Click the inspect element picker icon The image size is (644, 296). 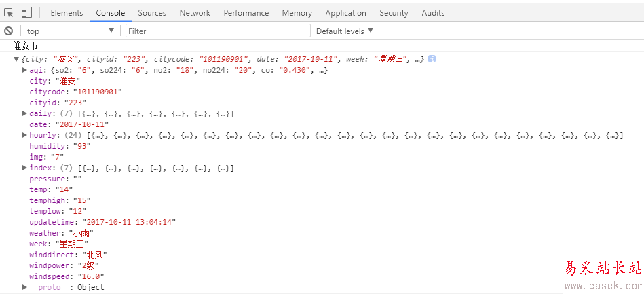[9, 13]
